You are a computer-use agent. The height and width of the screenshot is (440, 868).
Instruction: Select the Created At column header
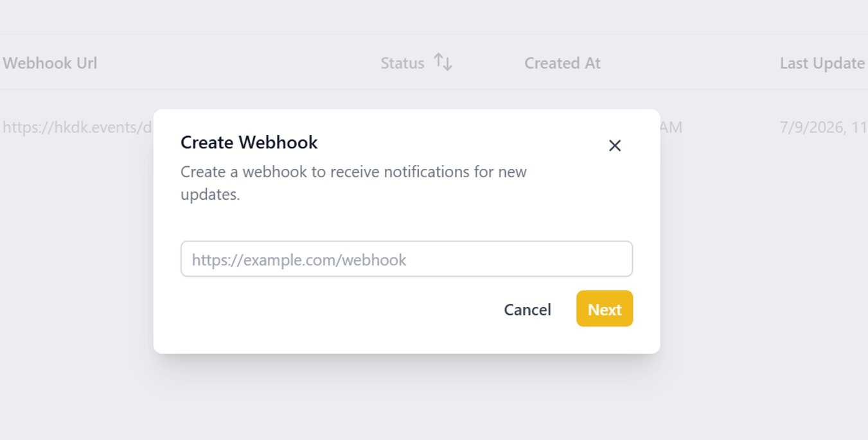(562, 63)
